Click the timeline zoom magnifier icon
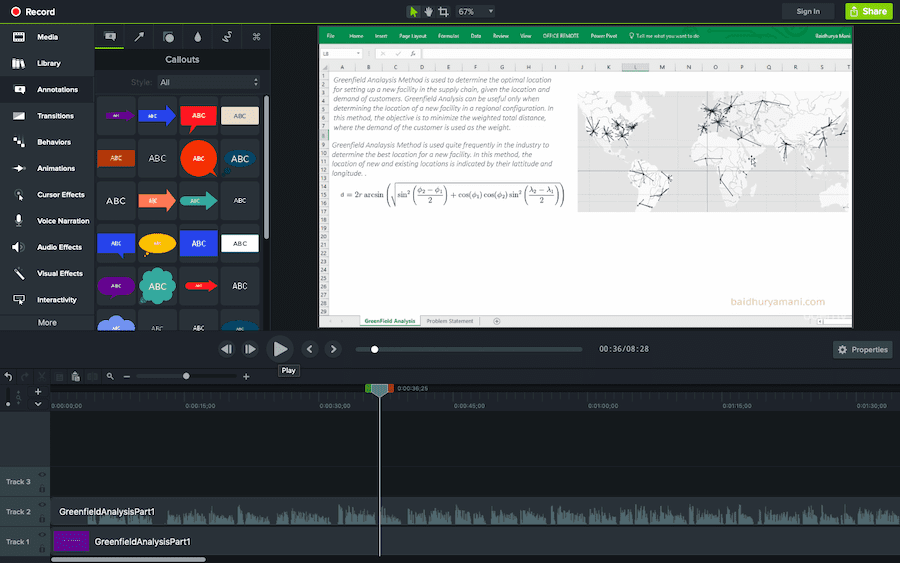This screenshot has width=900, height=563. [110, 376]
